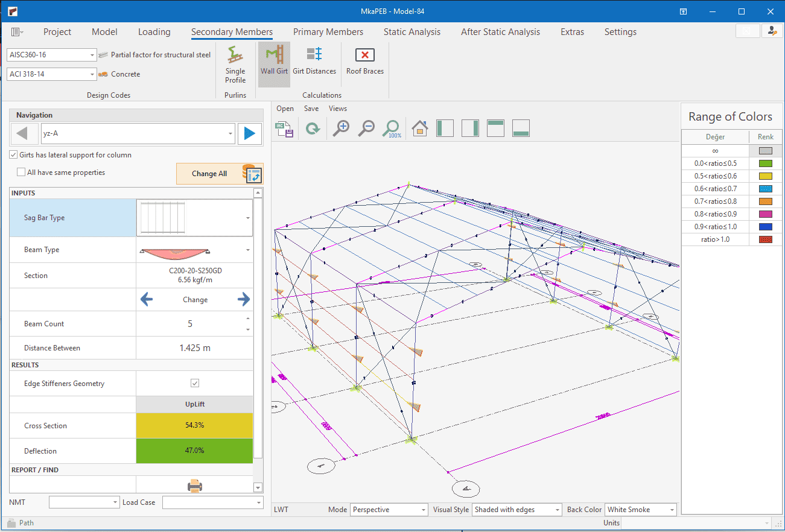Click the zoom in magnifier icon

pyautogui.click(x=342, y=128)
